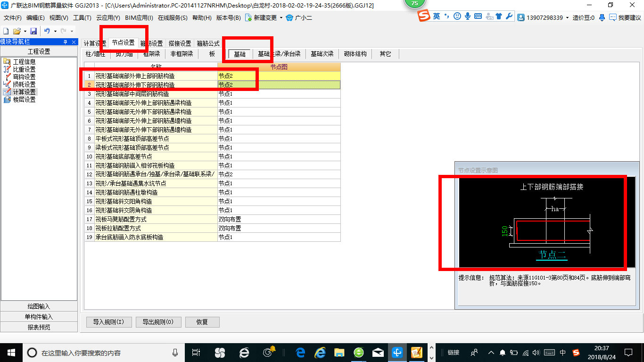Image resolution: width=644 pixels, height=362 pixels.
Task: Select 工程信息 in navigation list
Action: tap(24, 62)
